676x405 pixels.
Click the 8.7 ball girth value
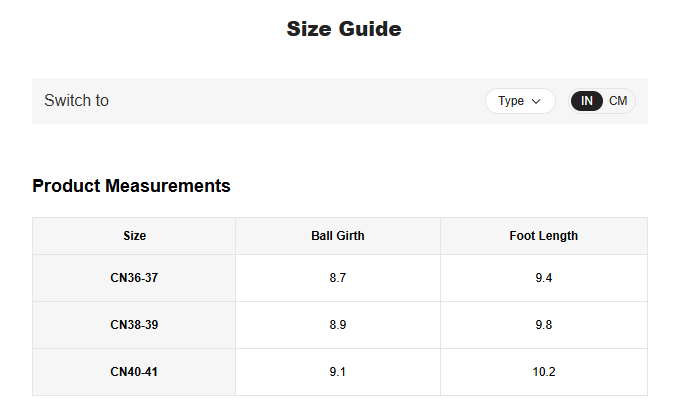tap(338, 278)
